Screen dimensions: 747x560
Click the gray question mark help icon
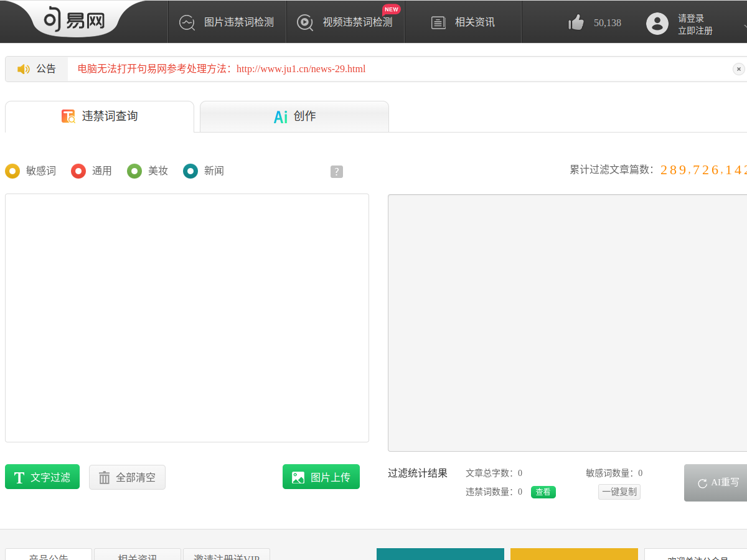pyautogui.click(x=337, y=172)
